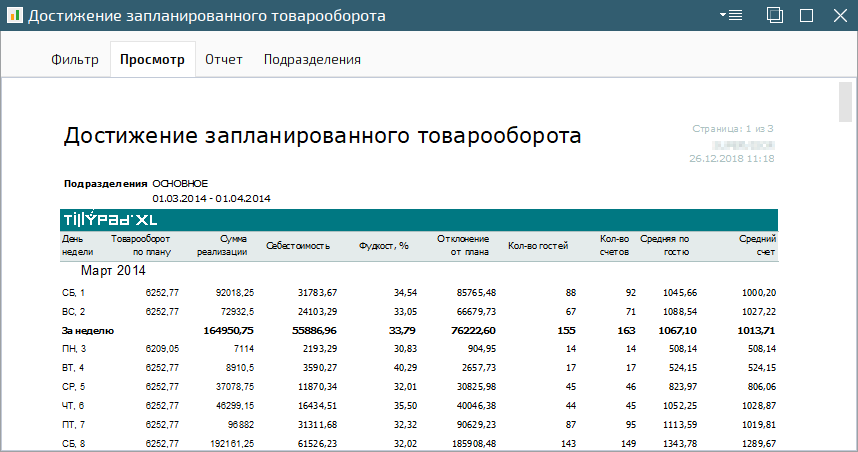Image resolution: width=858 pixels, height=452 pixels.
Task: Click the vertical scrollbar thumb
Action: click(845, 103)
